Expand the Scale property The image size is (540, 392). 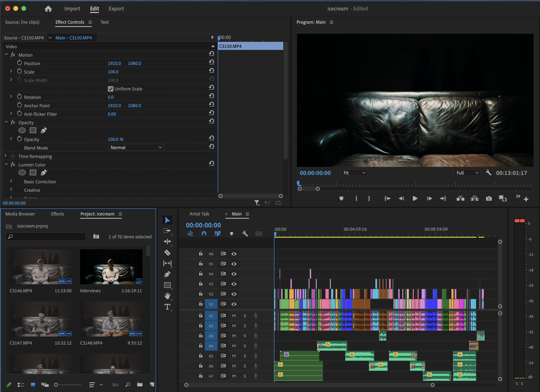(x=11, y=71)
